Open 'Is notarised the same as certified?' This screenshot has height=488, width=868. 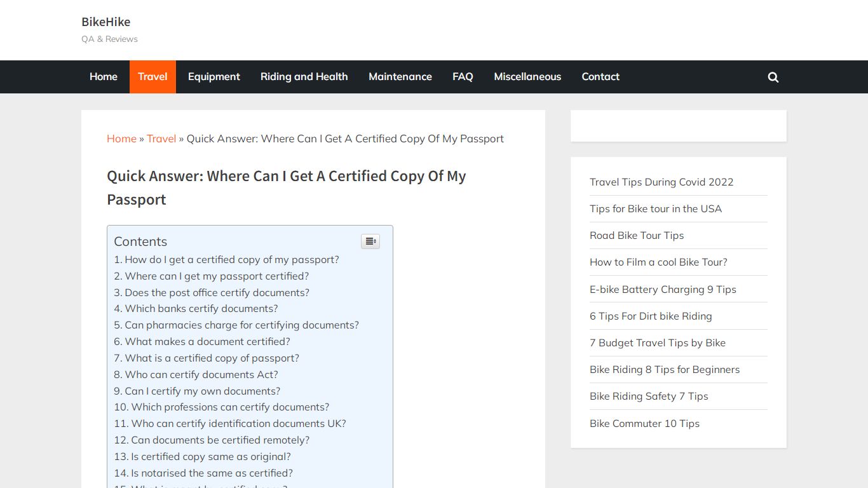[x=203, y=473]
